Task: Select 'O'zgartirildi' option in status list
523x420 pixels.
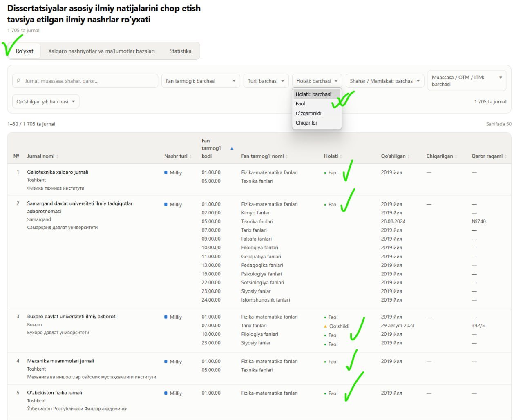Action: (317, 113)
